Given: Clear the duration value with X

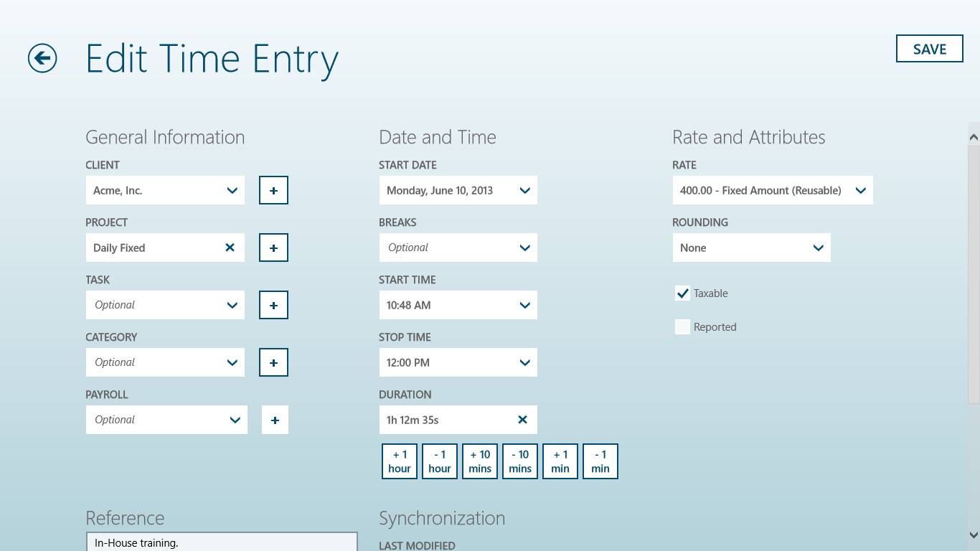Looking at the screenshot, I should click(522, 420).
